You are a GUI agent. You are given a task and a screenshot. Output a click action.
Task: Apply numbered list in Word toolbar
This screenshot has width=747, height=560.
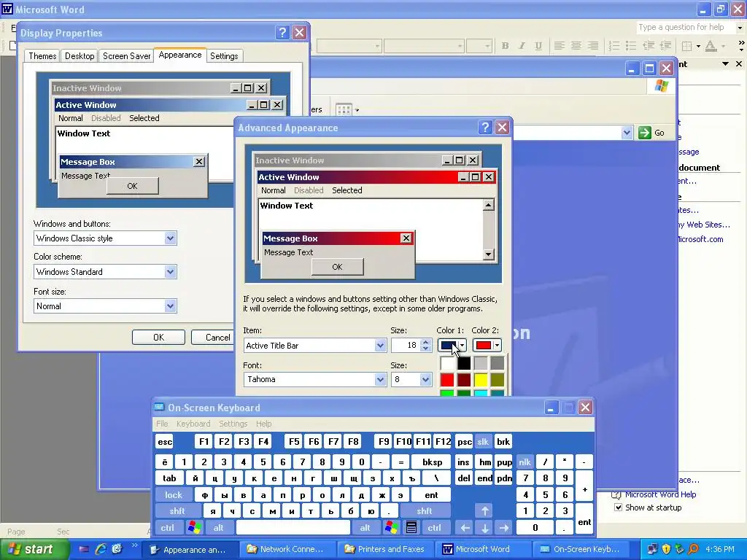tap(614, 46)
